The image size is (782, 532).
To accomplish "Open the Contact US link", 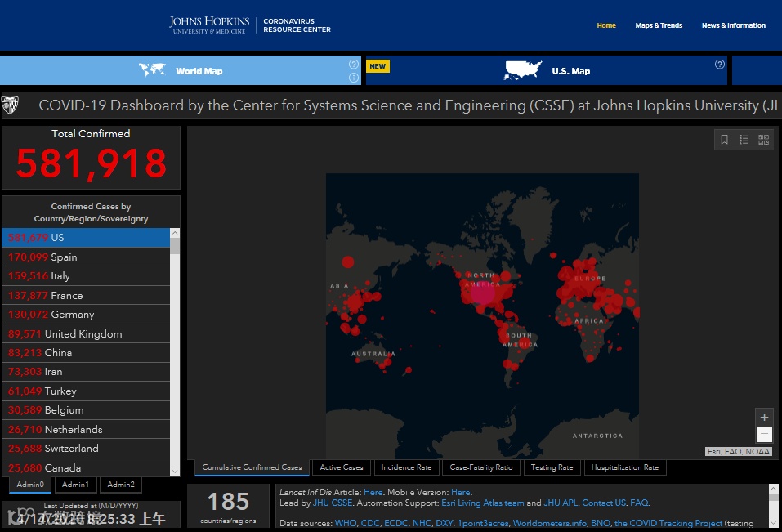I will pyautogui.click(x=604, y=503).
